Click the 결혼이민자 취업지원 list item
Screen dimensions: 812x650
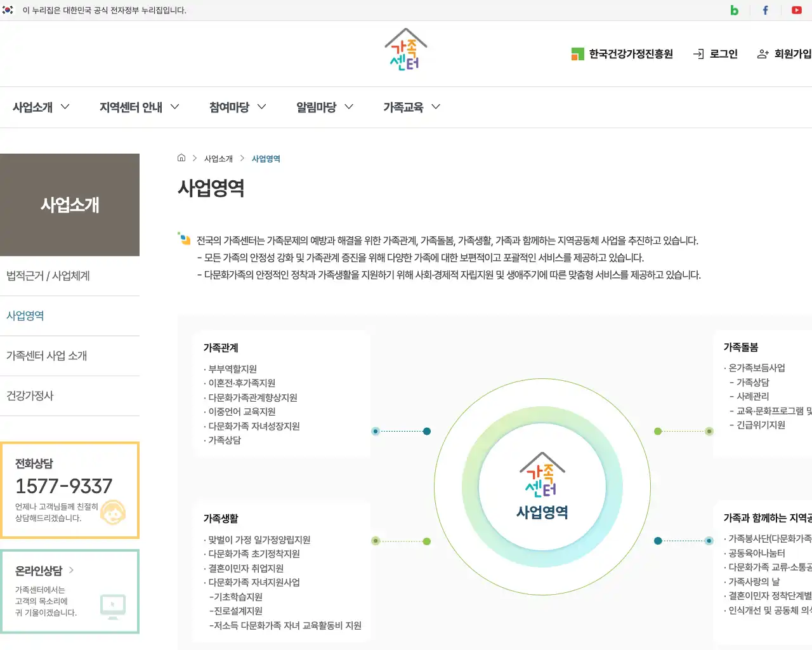point(244,568)
